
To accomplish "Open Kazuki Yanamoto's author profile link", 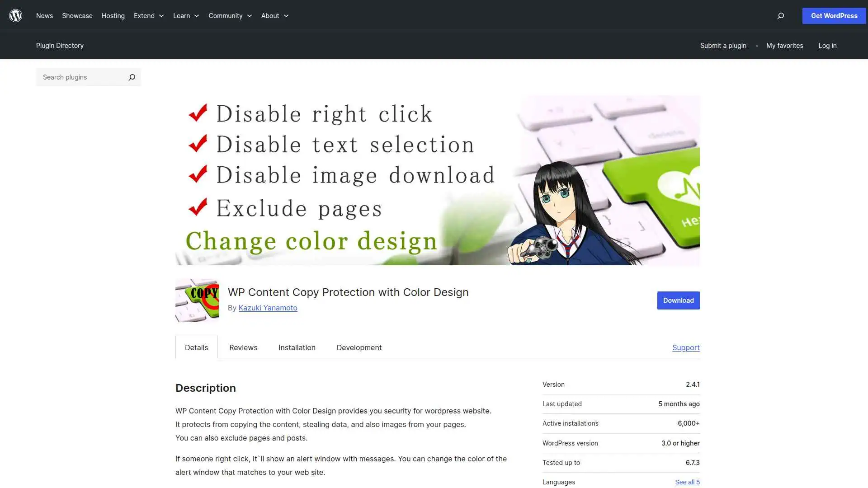I will pos(268,308).
